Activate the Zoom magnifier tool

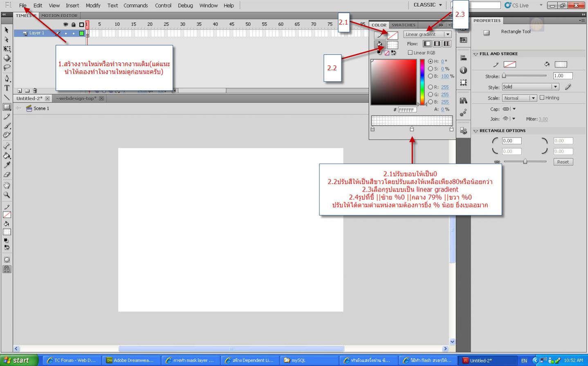(x=7, y=195)
